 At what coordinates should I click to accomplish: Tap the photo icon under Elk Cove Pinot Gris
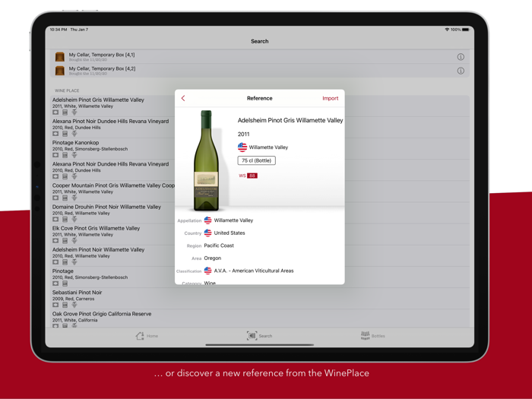click(55, 241)
